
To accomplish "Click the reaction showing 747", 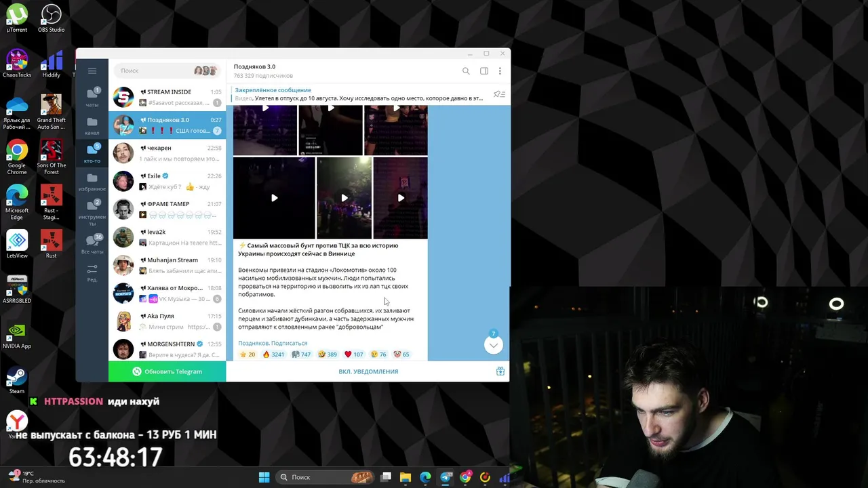I will (301, 354).
